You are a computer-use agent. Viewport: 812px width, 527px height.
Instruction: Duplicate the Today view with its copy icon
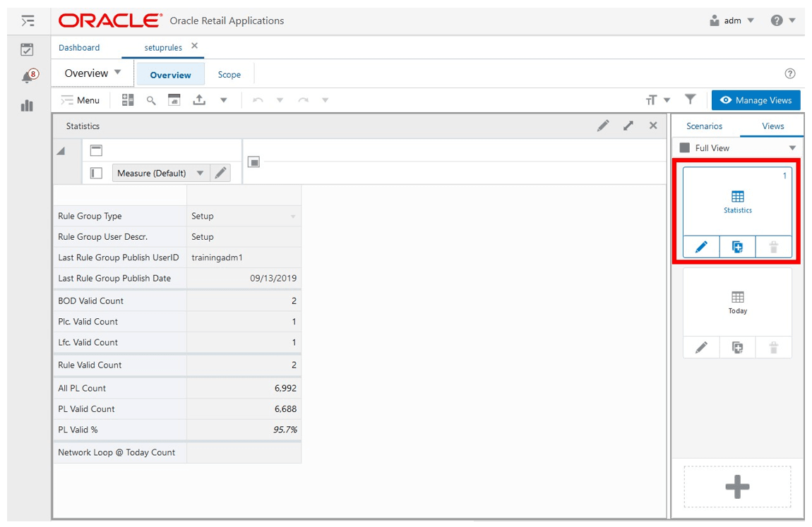(x=737, y=347)
